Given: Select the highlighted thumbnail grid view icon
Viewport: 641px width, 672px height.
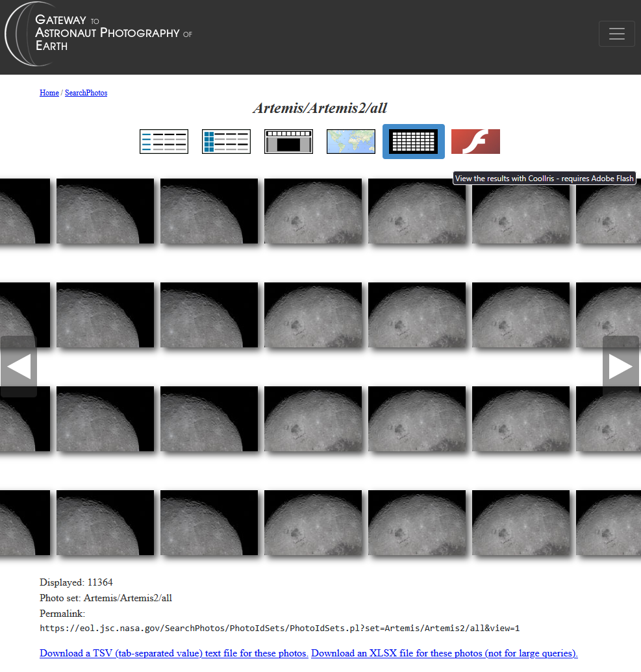Looking at the screenshot, I should [413, 142].
